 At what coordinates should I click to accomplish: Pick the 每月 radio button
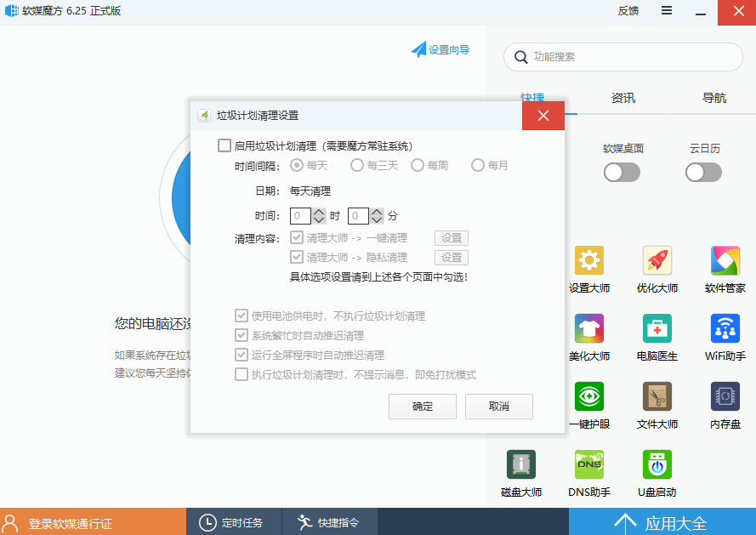coord(477,166)
